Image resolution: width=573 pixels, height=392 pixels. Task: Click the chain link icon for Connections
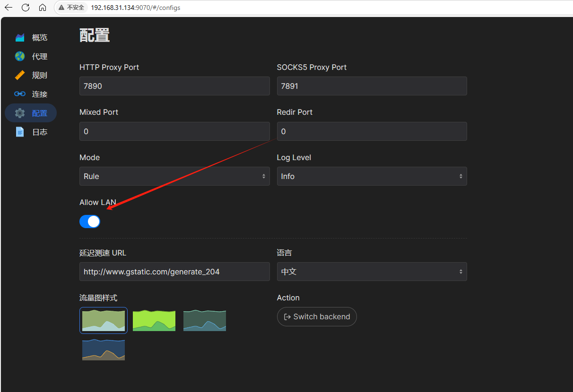[x=20, y=94]
